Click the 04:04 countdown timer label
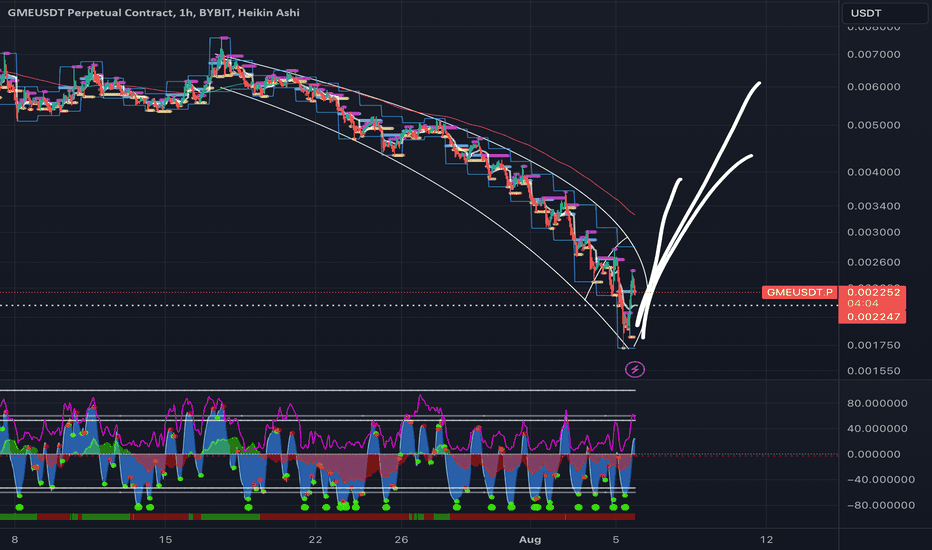 pyautogui.click(x=861, y=304)
